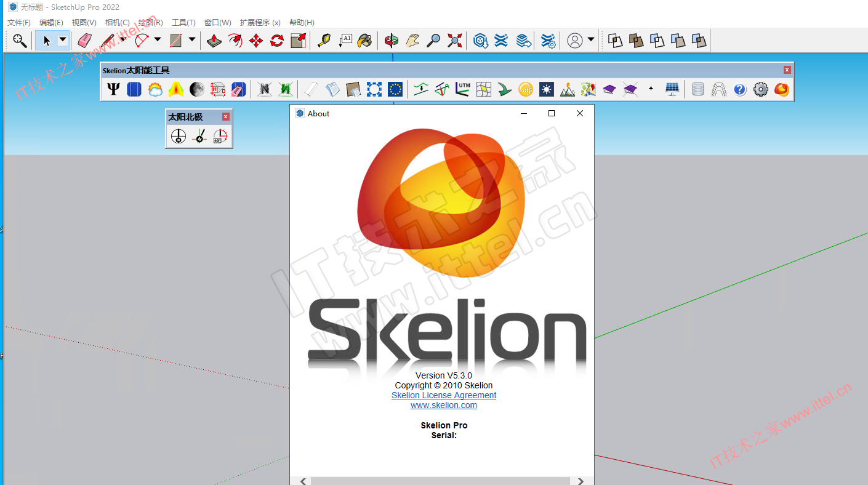Close the About dialog

pos(580,113)
